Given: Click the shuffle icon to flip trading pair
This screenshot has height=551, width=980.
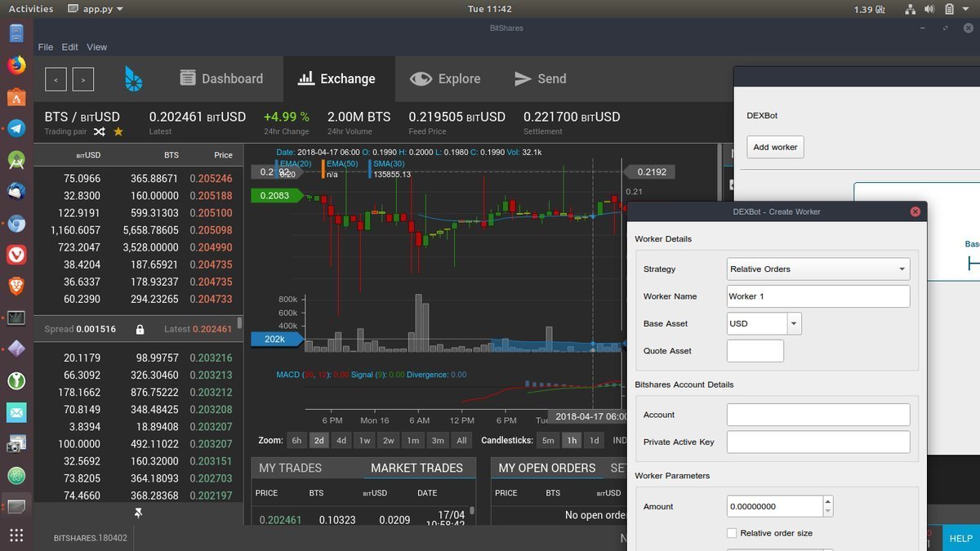Looking at the screenshot, I should pyautogui.click(x=99, y=131).
